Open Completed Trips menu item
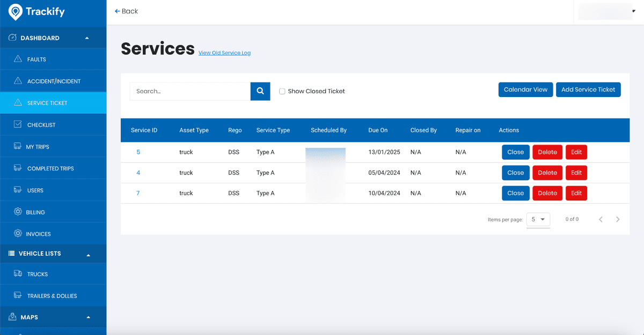Viewport: 644px width, 335px height. pyautogui.click(x=50, y=169)
